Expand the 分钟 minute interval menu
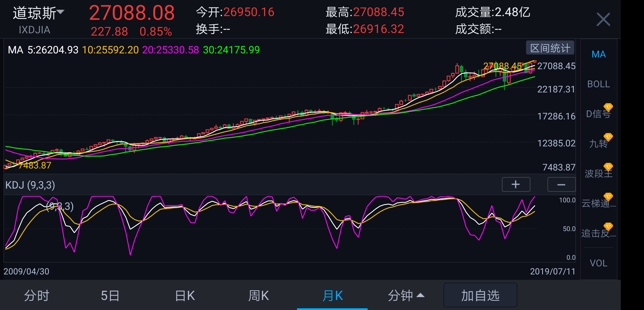Screen dimensions: 644x310 coord(406,295)
